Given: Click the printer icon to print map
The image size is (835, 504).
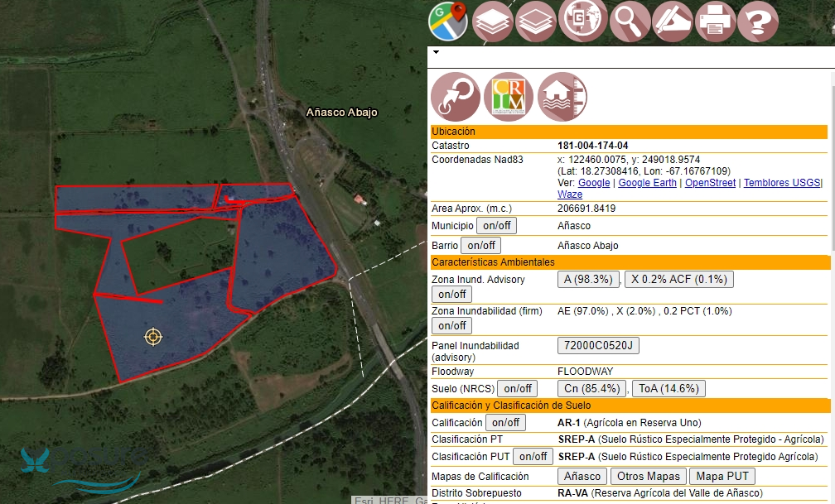Looking at the screenshot, I should click(716, 21).
